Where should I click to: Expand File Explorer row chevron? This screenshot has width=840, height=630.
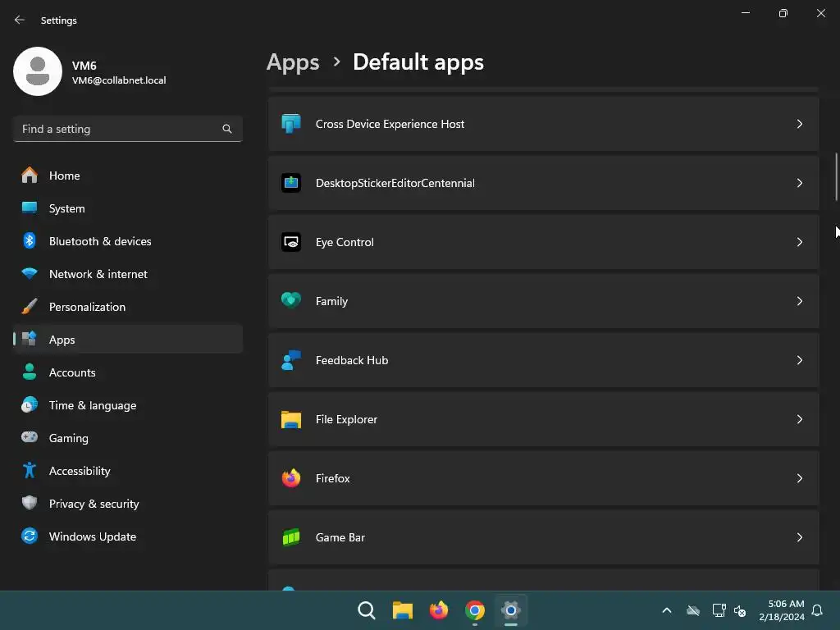(799, 419)
